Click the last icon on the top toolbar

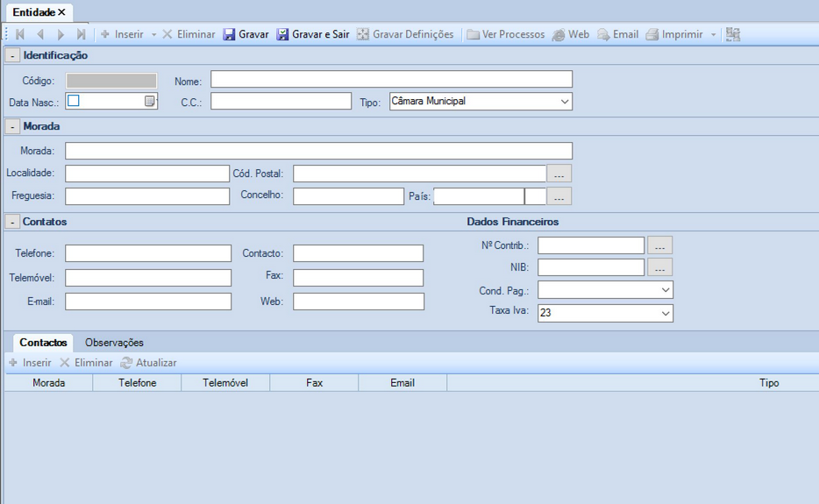733,34
